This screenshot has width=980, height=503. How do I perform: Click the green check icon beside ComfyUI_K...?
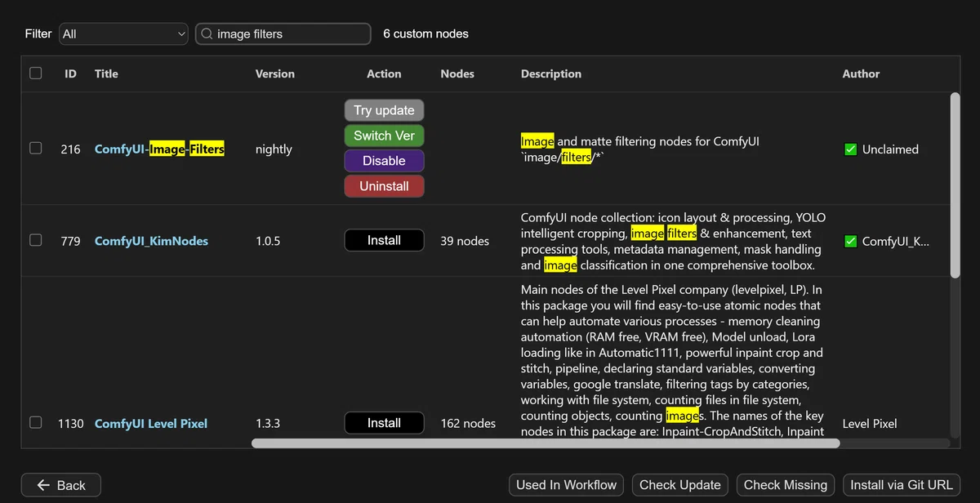850,241
